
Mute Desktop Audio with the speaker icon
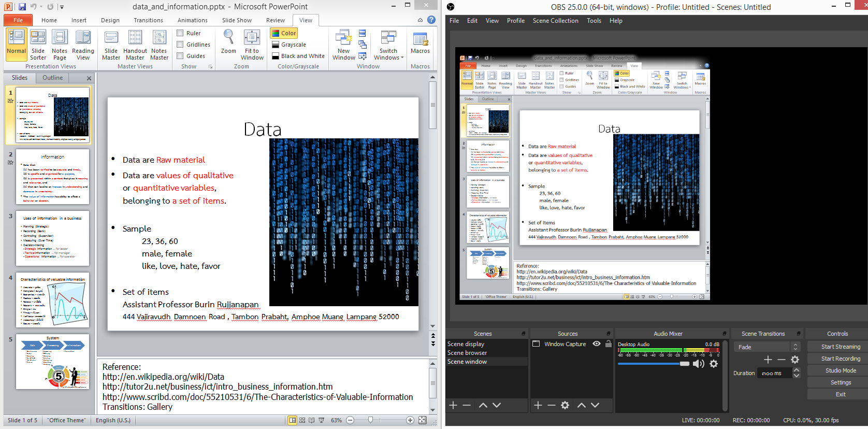(x=699, y=364)
